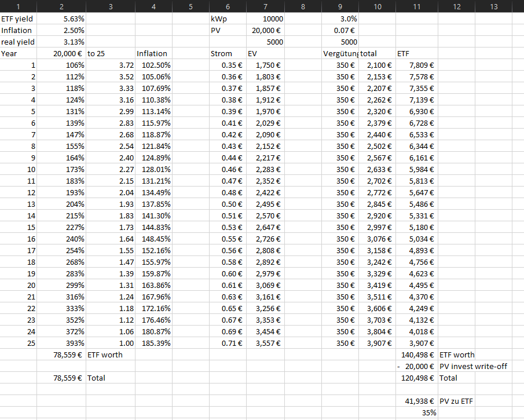This screenshot has height=420, width=524.
Task: Click column header 13
Action: [493, 6]
